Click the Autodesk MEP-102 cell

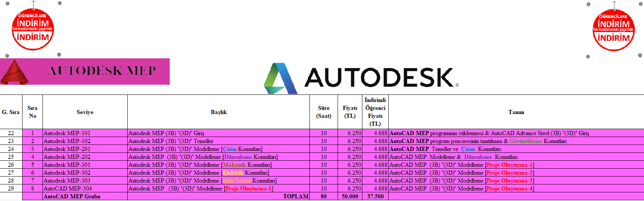tap(85, 141)
